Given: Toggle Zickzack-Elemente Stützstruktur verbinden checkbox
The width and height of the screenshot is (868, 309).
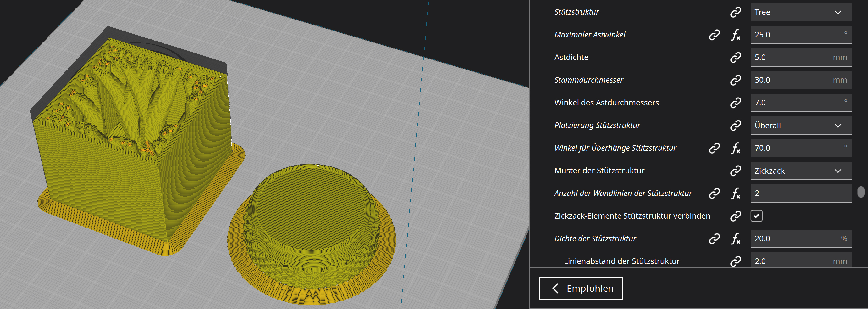Looking at the screenshot, I should pyautogui.click(x=756, y=216).
